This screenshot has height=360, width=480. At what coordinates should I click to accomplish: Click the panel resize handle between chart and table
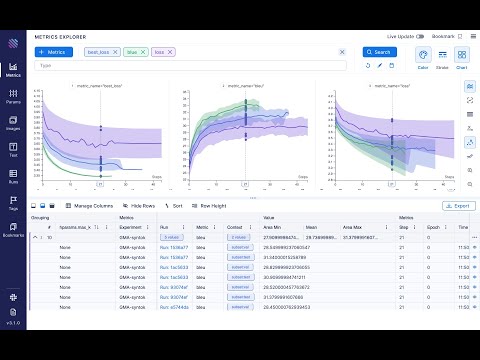(x=253, y=198)
